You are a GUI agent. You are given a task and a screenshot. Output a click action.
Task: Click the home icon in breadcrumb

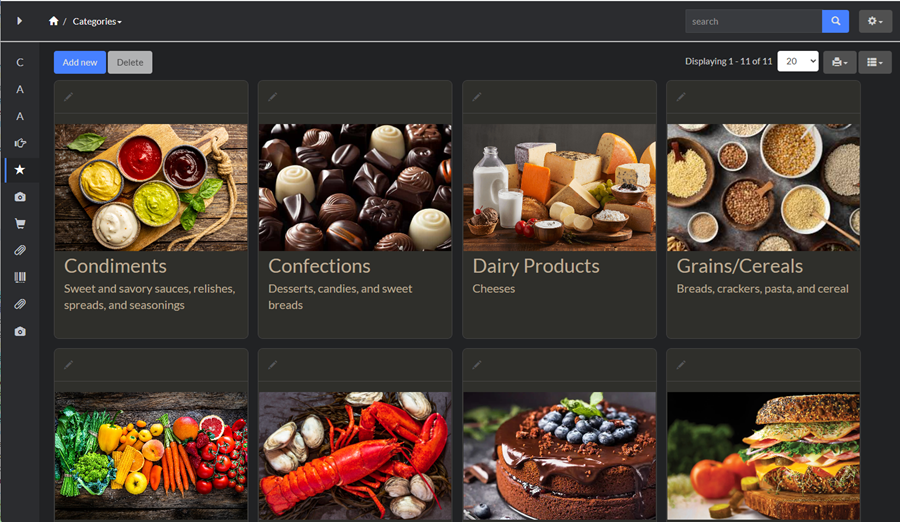click(x=53, y=21)
